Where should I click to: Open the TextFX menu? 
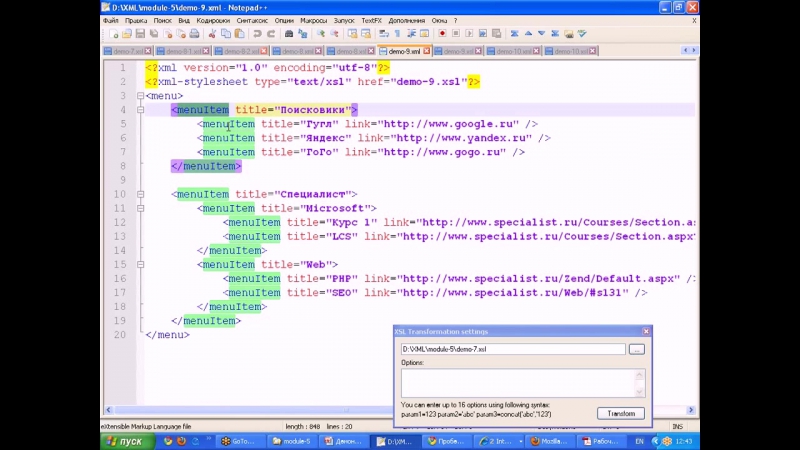pos(371,20)
